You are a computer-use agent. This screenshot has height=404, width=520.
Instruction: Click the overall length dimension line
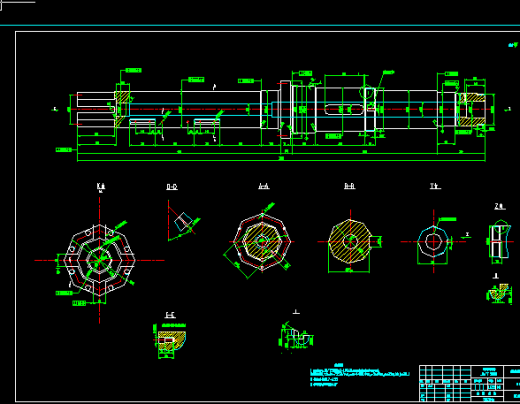coord(281,161)
